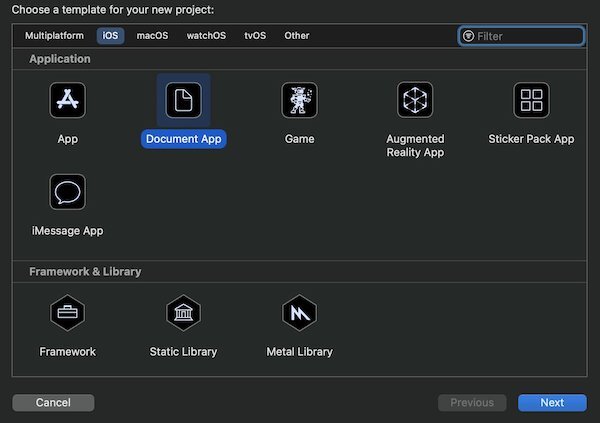Switch to the tvOS tab

click(x=255, y=36)
